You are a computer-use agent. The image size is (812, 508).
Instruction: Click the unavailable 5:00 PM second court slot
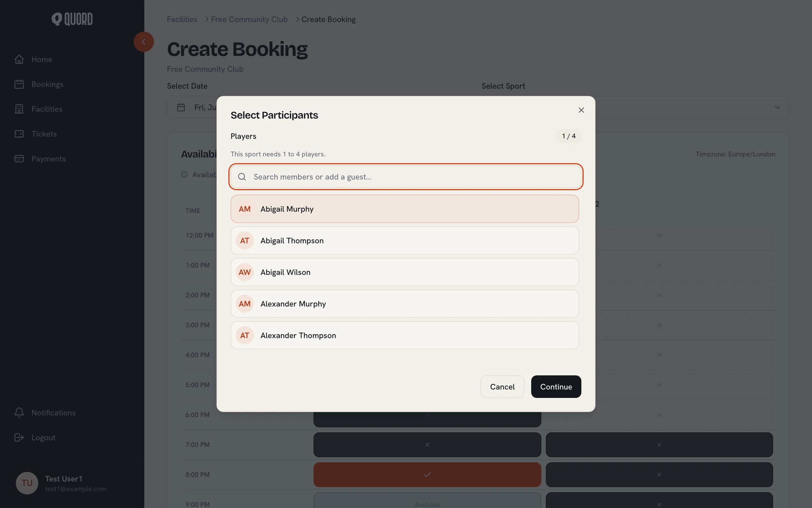click(659, 385)
